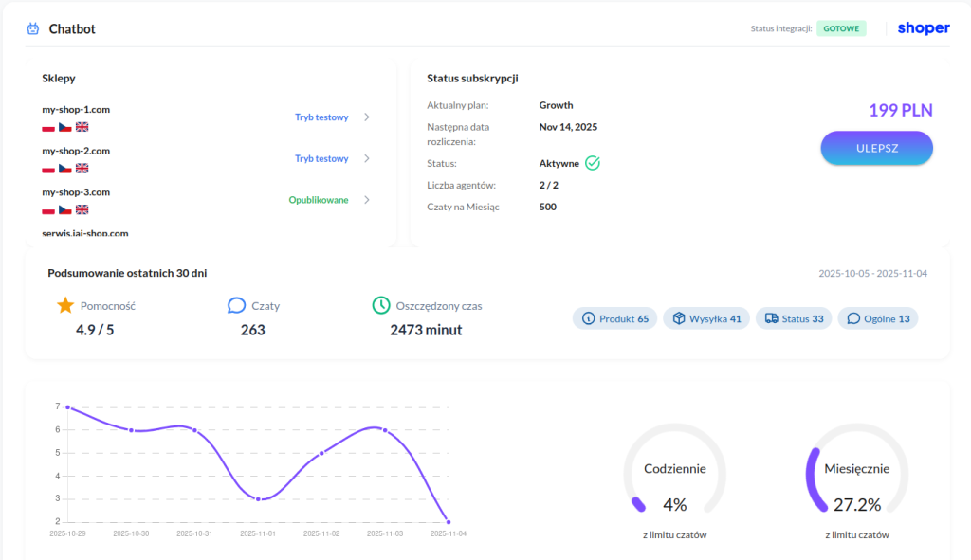
Task: Open the Opublikowane link for my-shop-3.com
Action: tap(319, 200)
